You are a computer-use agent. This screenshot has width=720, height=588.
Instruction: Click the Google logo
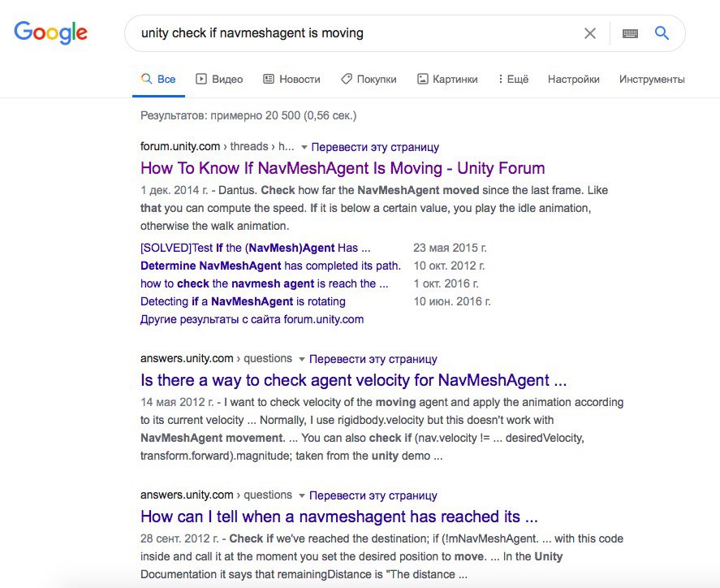tap(50, 32)
